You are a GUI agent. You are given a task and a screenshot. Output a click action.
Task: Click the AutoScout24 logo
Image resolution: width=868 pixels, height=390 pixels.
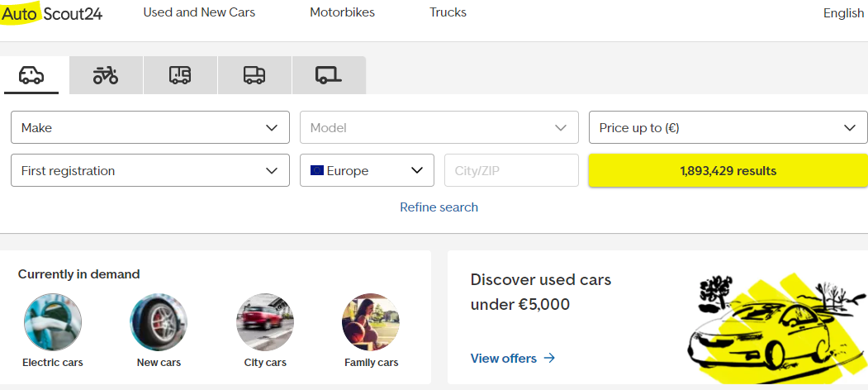point(52,13)
